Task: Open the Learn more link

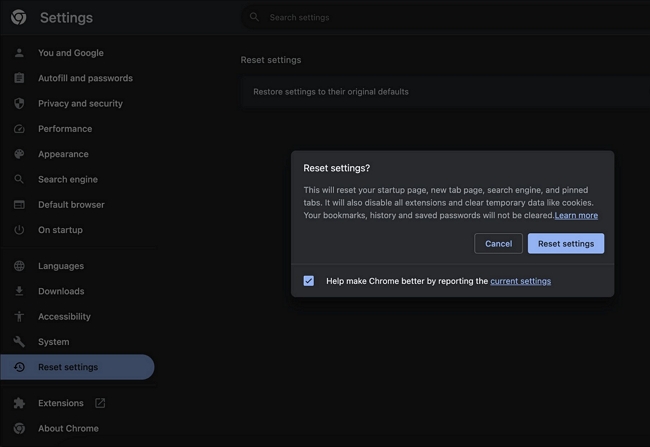Action: pos(576,215)
